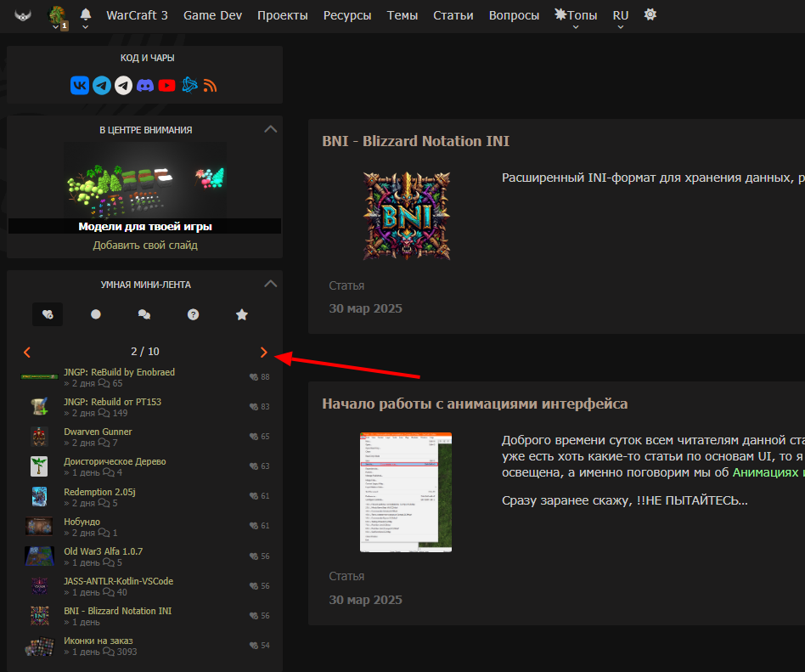The width and height of the screenshot is (805, 672).
Task: Open BNI - Blizzard Notation INI feed item
Action: 117,611
